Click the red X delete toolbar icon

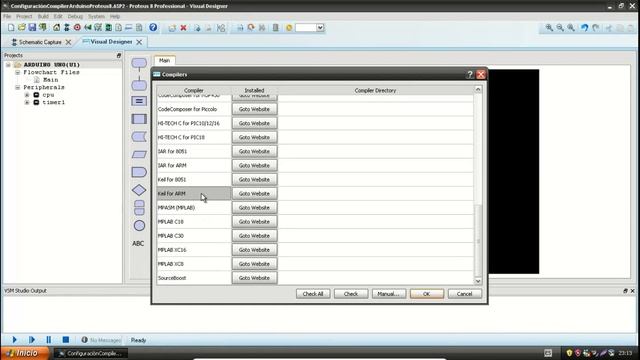(x=183, y=28)
